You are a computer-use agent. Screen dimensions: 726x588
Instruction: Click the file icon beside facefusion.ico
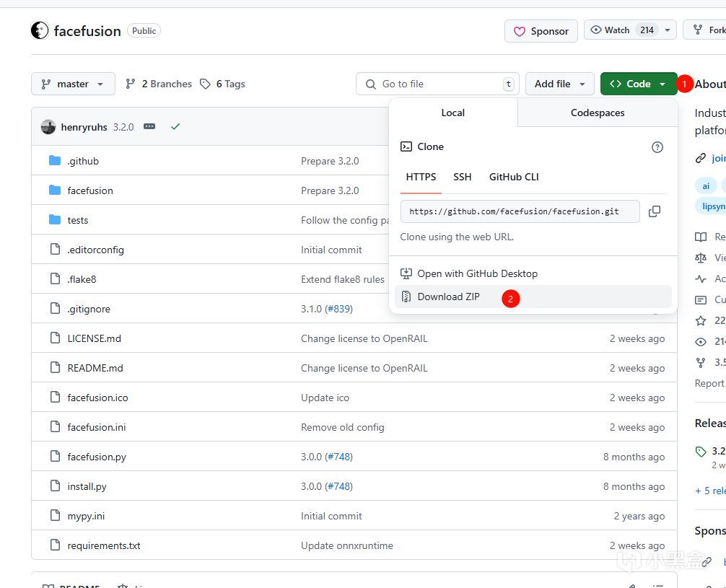coord(55,398)
